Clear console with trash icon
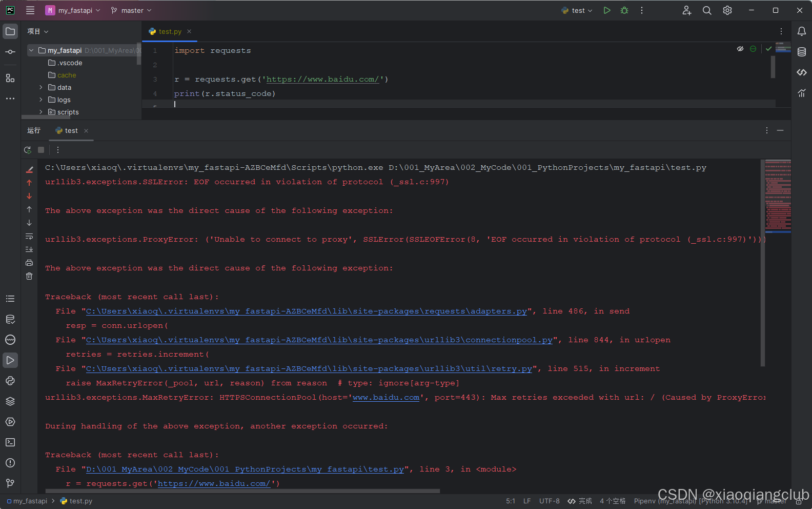Viewport: 812px width, 509px height. pos(29,276)
